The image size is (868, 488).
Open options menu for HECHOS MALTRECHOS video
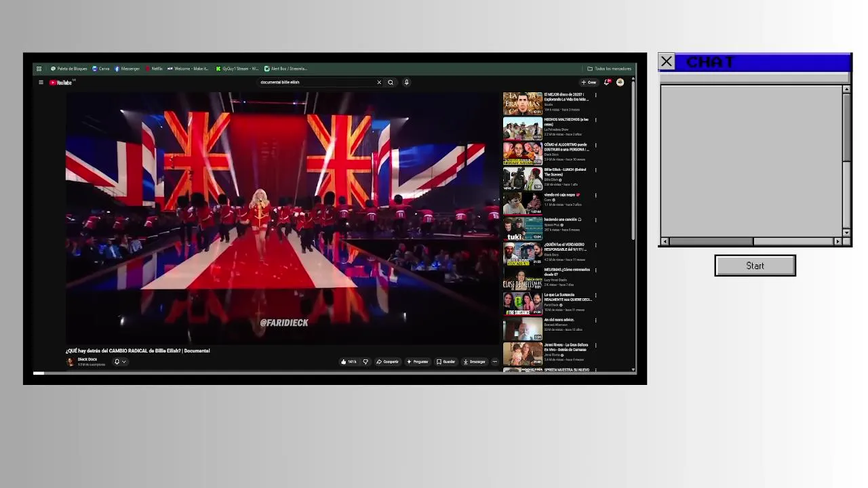click(x=595, y=120)
